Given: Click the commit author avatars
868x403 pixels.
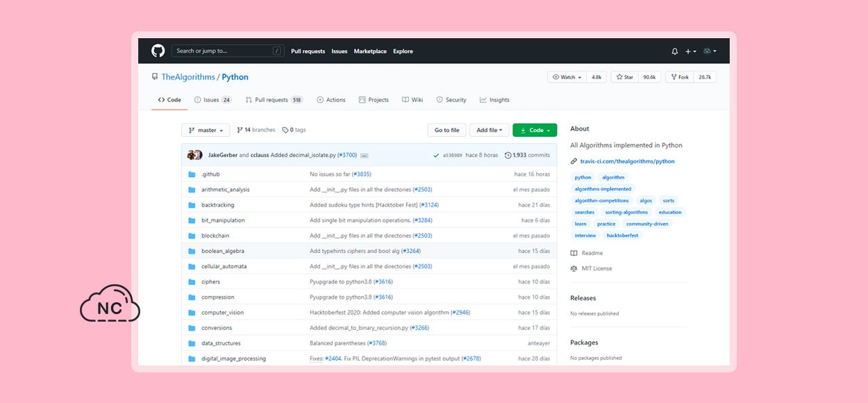Looking at the screenshot, I should click(x=195, y=155).
